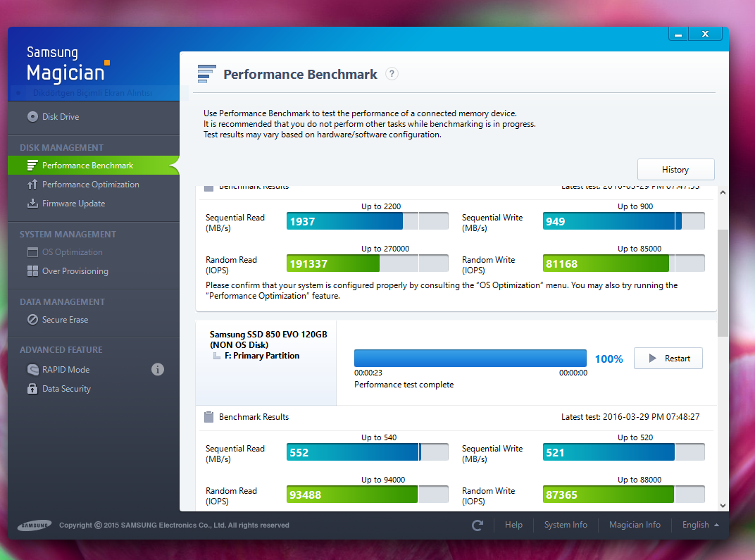Click the Over Provisioning grid icon
The width and height of the screenshot is (755, 560).
32,271
